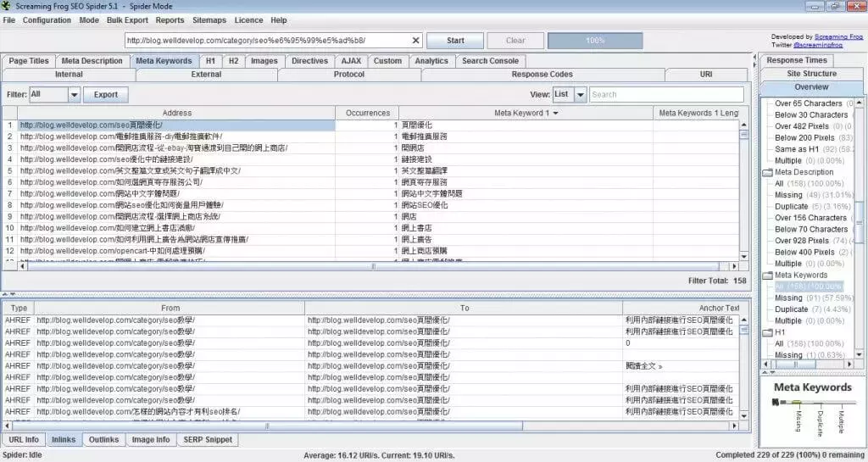This screenshot has height=462, width=868.
Task: Click the Search box in the filter row
Action: click(x=666, y=95)
